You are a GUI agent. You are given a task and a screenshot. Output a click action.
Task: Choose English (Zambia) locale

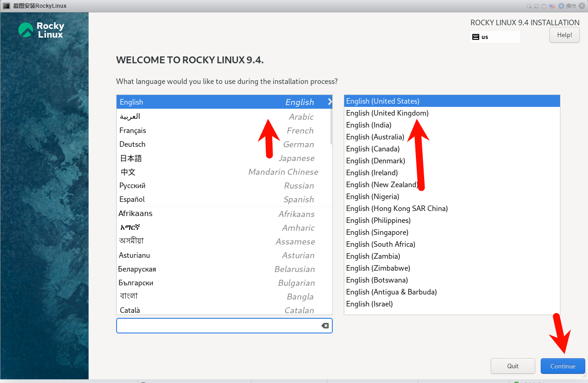click(x=452, y=256)
